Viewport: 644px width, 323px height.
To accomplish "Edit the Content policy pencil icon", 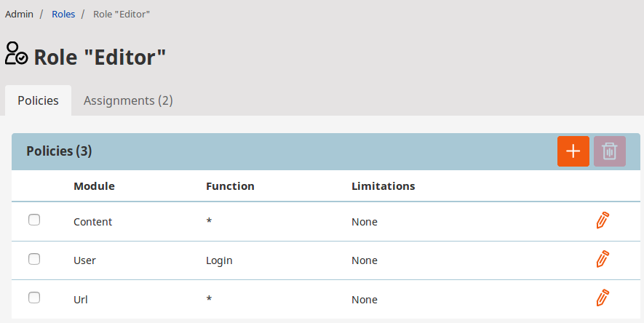I will tap(602, 220).
